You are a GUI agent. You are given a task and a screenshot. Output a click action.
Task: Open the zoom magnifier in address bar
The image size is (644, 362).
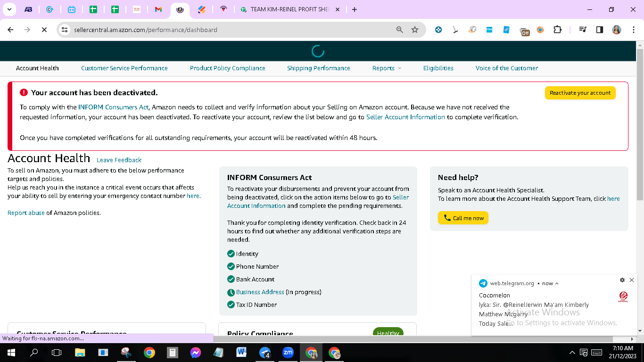pyautogui.click(x=400, y=30)
